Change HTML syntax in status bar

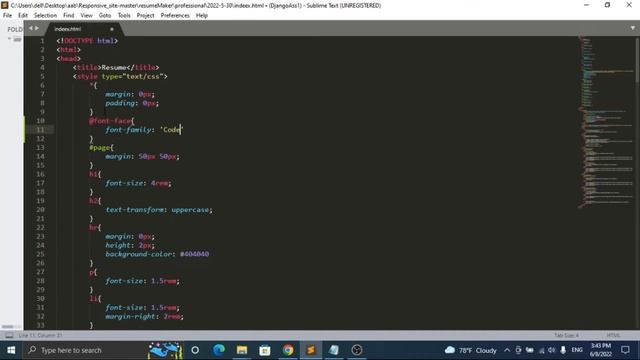coord(613,336)
